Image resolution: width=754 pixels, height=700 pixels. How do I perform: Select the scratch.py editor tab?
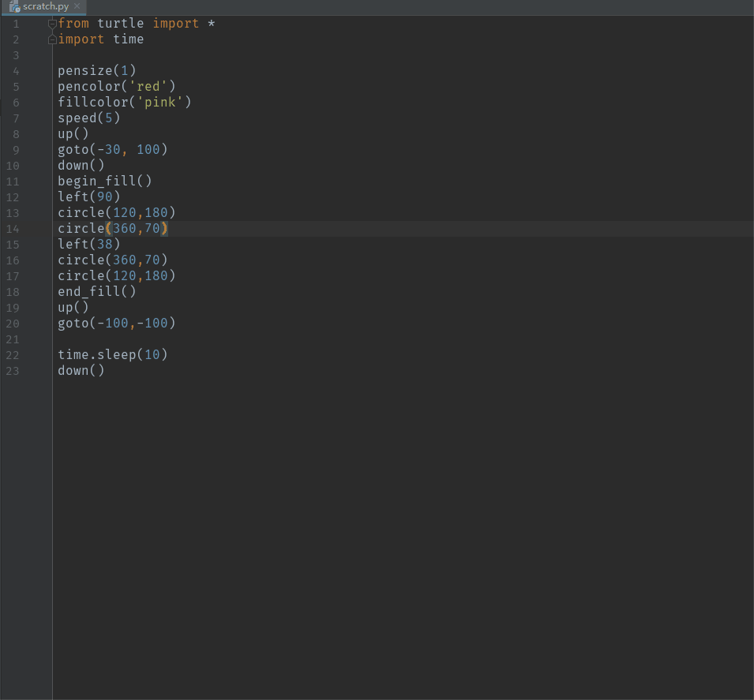coord(46,7)
